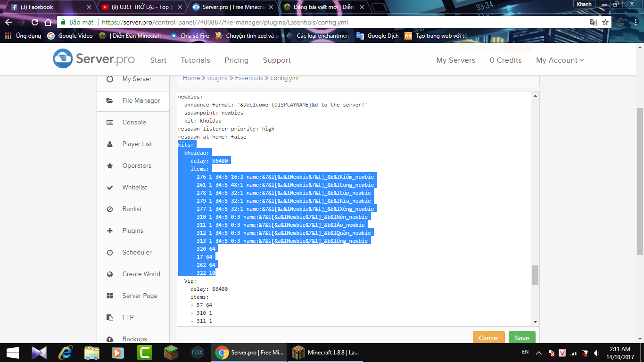Show hidden system tray icons
This screenshot has height=362, width=644.
coord(538,353)
